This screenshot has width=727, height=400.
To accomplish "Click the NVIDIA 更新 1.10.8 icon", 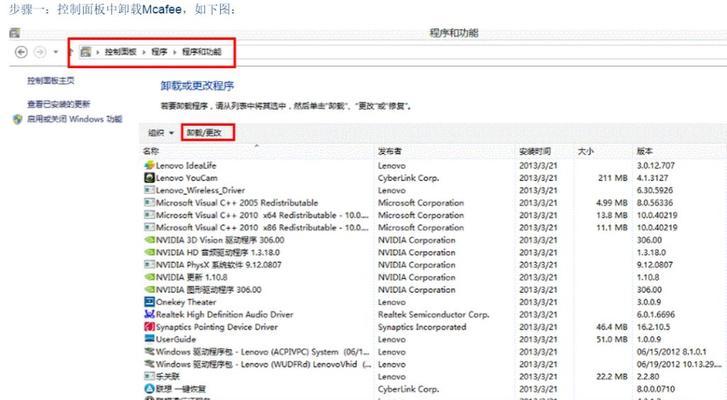I will (x=149, y=277).
